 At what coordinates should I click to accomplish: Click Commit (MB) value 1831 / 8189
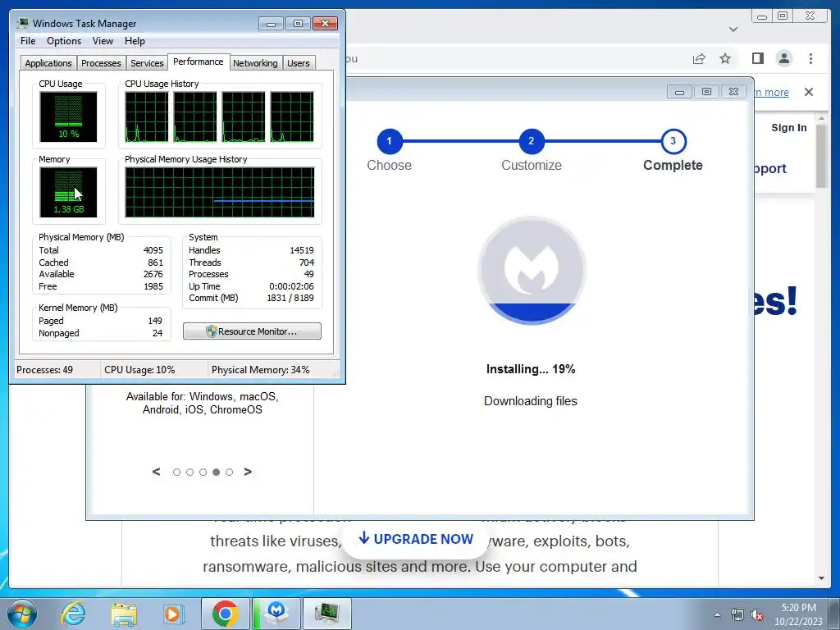[290, 298]
